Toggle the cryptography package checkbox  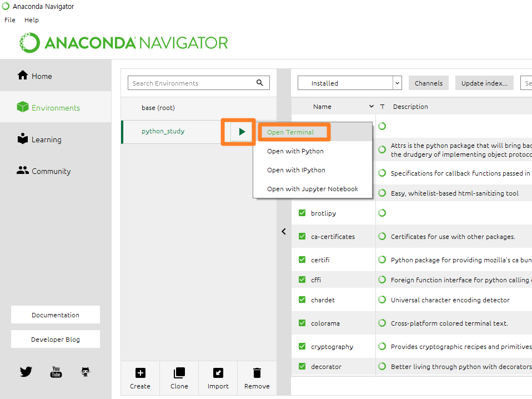click(x=302, y=346)
